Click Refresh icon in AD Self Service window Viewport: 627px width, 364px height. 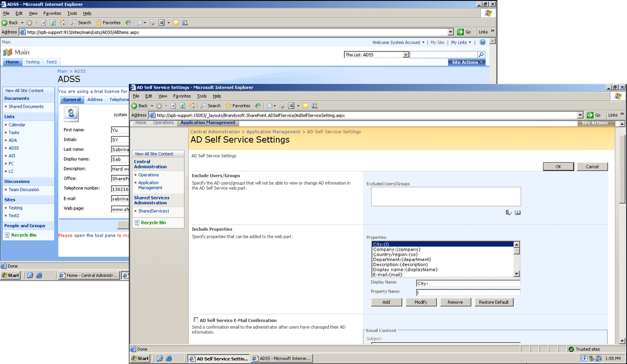[x=182, y=105]
